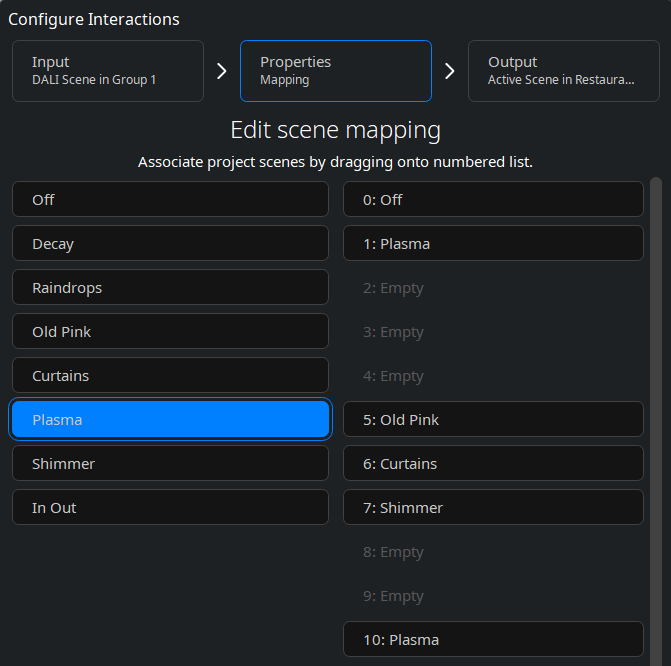
Task: Select the Decay project scene
Action: click(170, 244)
